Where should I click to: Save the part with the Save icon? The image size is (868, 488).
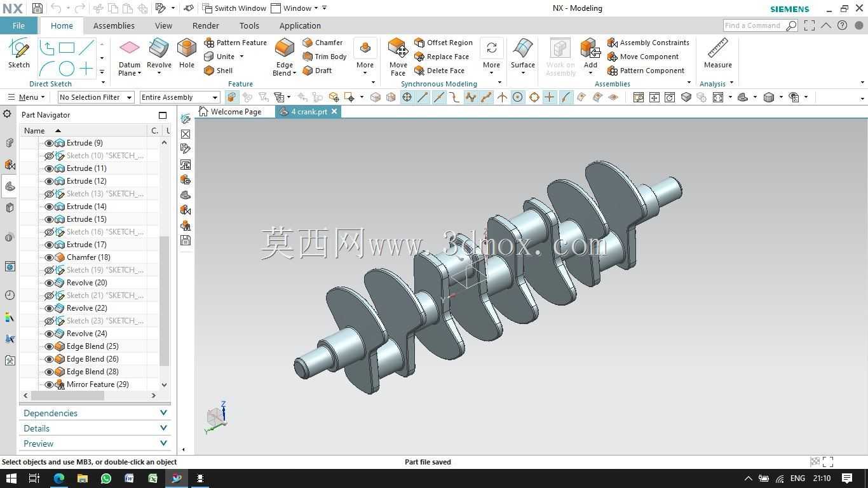click(37, 8)
